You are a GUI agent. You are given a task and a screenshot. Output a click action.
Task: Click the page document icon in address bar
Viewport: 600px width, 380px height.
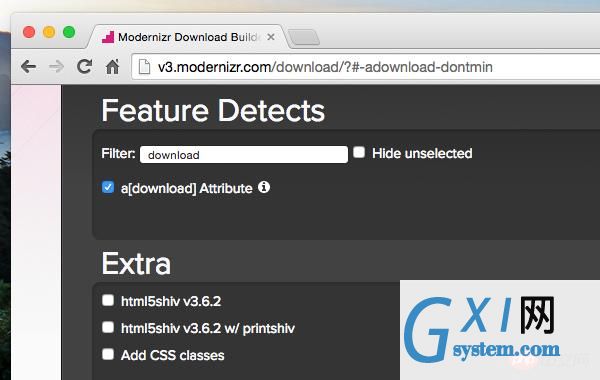[x=144, y=67]
